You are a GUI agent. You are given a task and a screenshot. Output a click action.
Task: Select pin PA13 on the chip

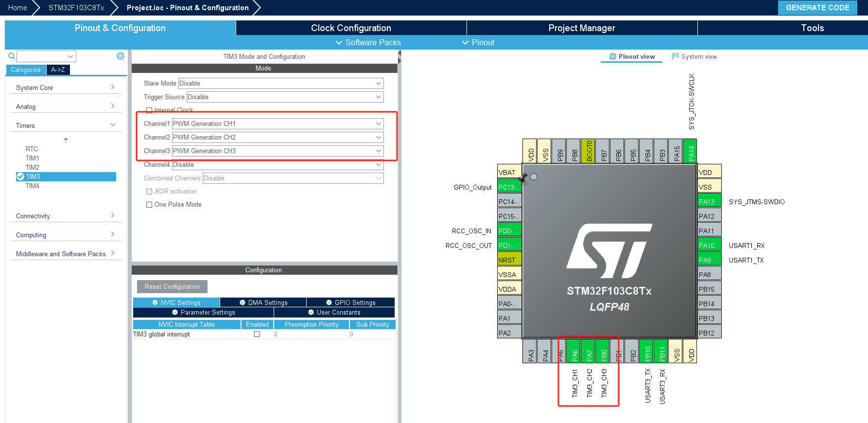pos(710,201)
